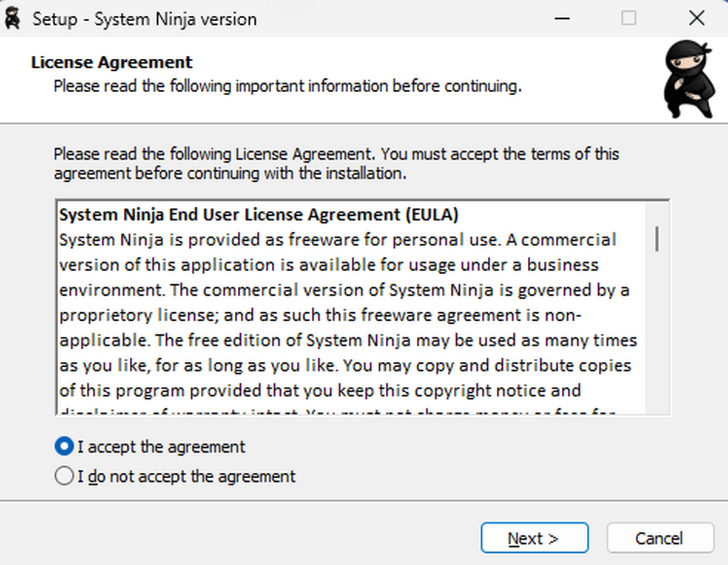728x565 pixels.
Task: Click the "License Agreement" page heading
Action: click(112, 62)
